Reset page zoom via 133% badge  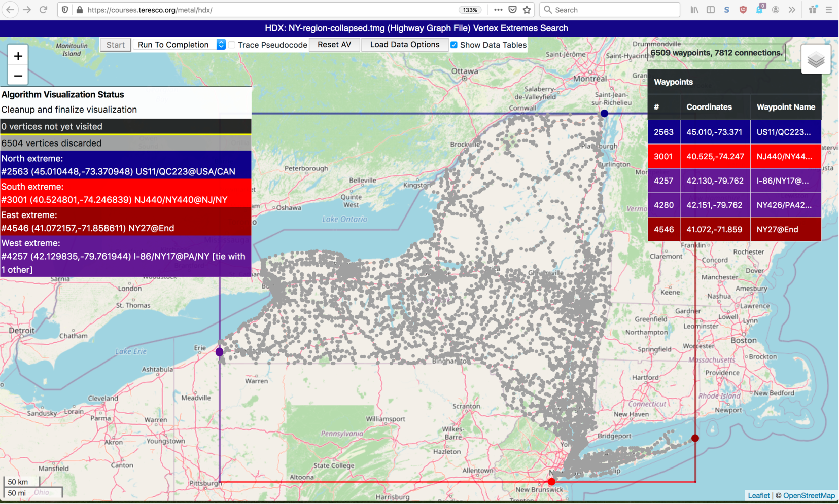coord(470,10)
